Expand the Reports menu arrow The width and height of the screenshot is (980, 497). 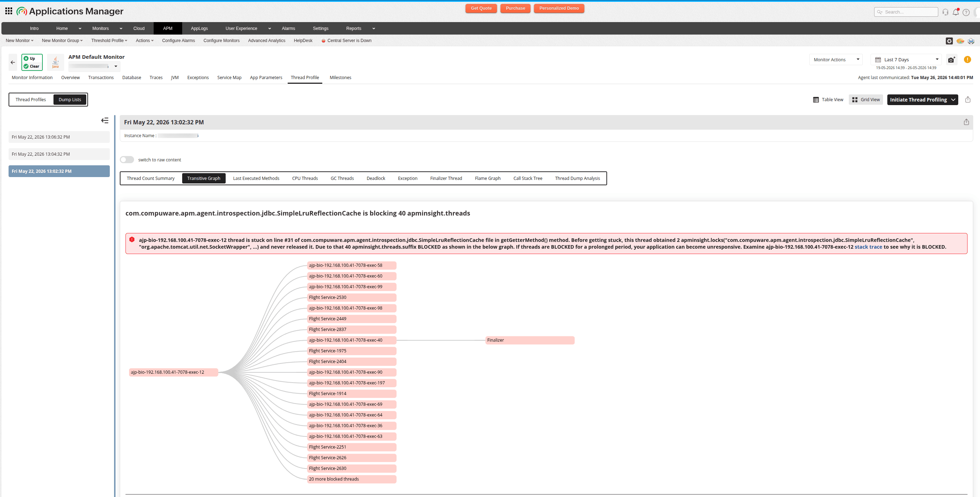click(x=374, y=29)
